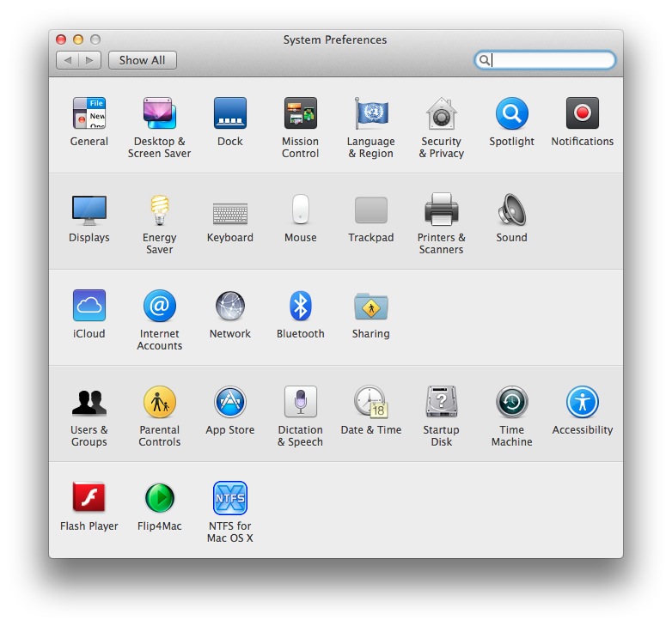
Task: Minimize the System Preferences window
Action: point(78,40)
